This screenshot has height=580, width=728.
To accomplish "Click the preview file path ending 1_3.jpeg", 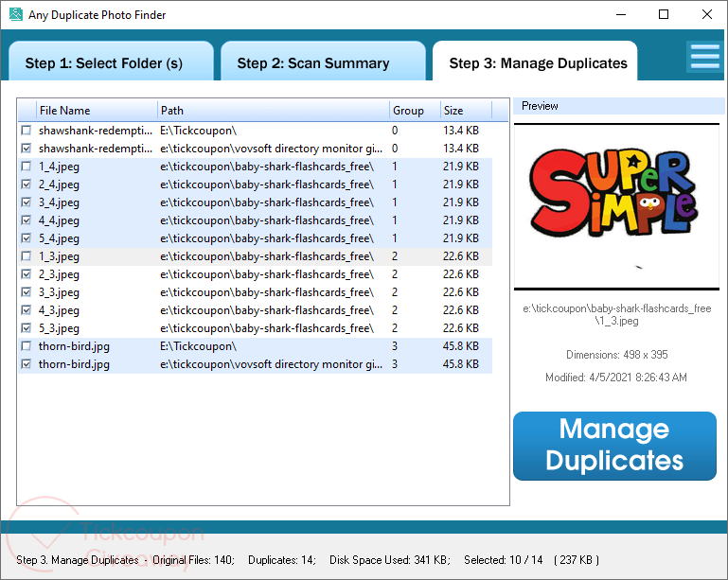I will tap(617, 314).
